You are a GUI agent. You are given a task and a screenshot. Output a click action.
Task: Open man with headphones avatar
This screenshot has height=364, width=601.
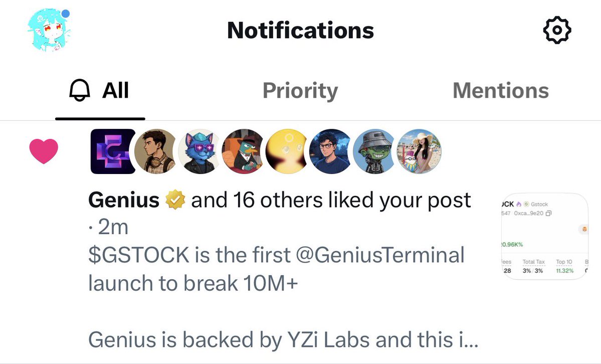156,151
